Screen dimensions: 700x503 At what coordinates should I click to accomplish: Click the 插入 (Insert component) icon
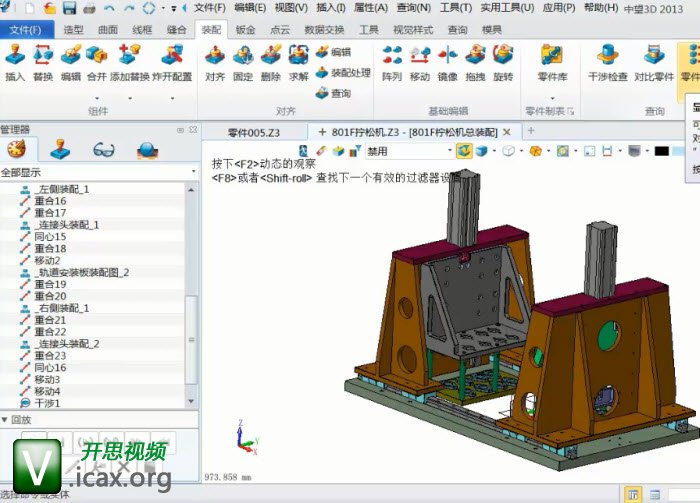[15, 58]
